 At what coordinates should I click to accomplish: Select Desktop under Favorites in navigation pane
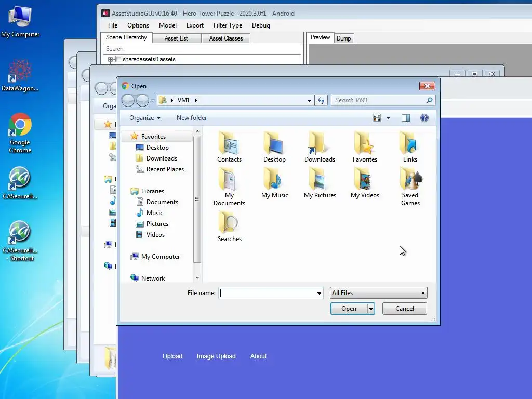[157, 147]
